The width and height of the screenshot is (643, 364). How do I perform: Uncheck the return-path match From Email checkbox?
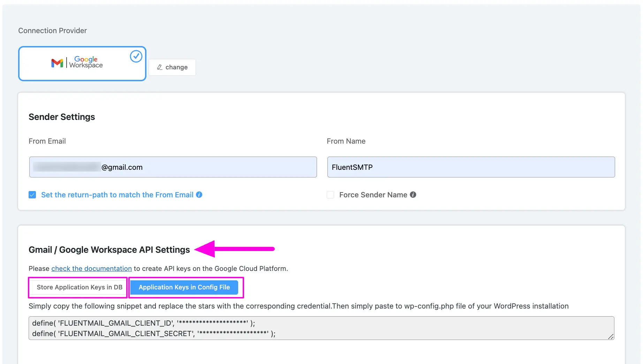click(32, 195)
